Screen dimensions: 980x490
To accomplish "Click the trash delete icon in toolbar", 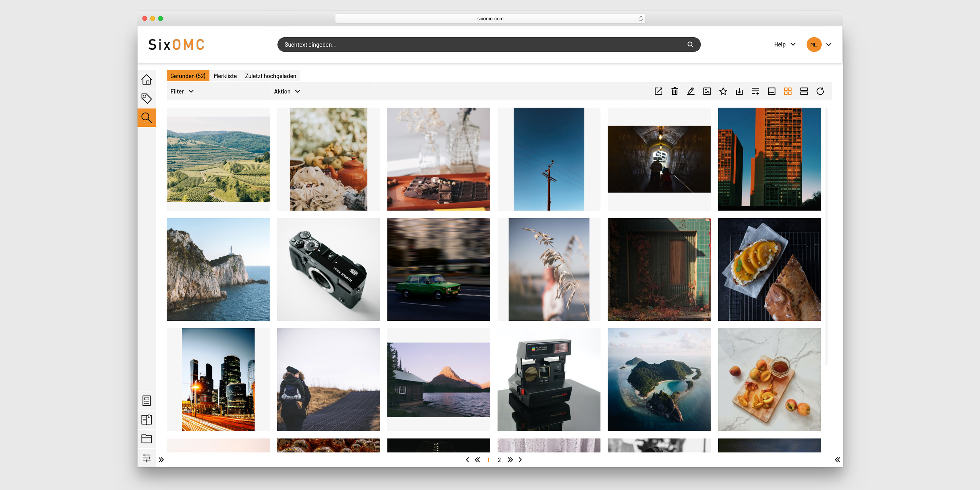I will pyautogui.click(x=675, y=91).
